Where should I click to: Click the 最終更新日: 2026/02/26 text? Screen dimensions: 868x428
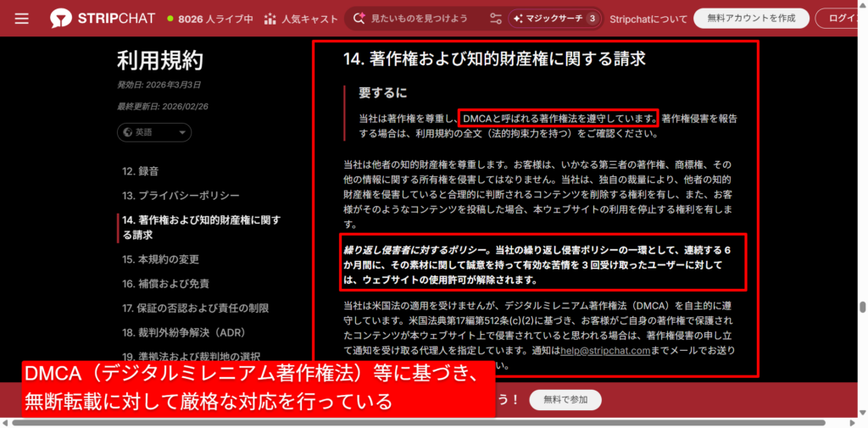point(162,106)
